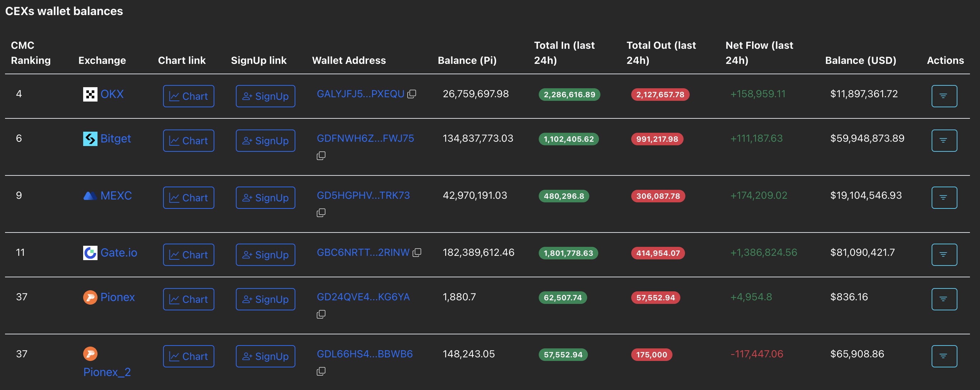Copy the OKX wallet address
The width and height of the screenshot is (980, 390).
pyautogui.click(x=411, y=94)
